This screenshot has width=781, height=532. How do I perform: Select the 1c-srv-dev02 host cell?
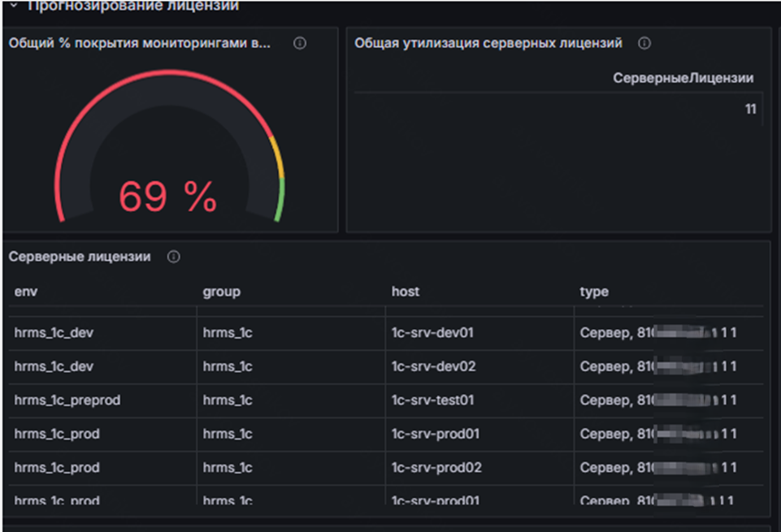point(433,366)
